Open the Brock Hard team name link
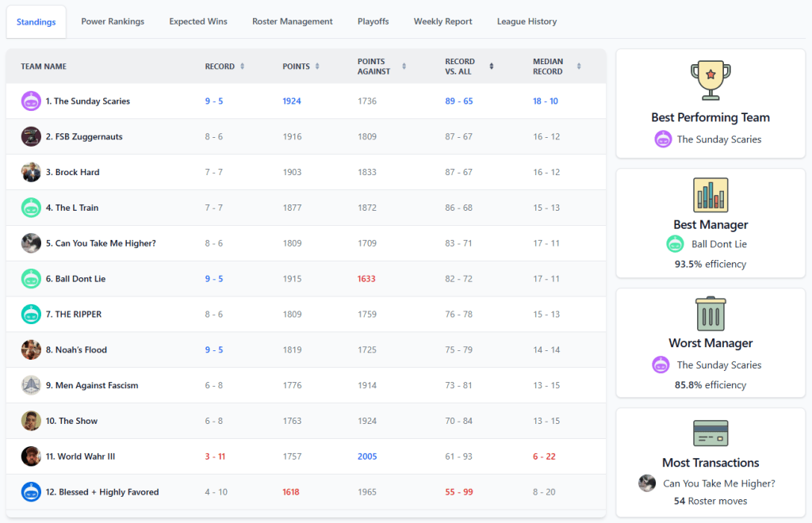The height and width of the screenshot is (523, 812). click(x=77, y=172)
